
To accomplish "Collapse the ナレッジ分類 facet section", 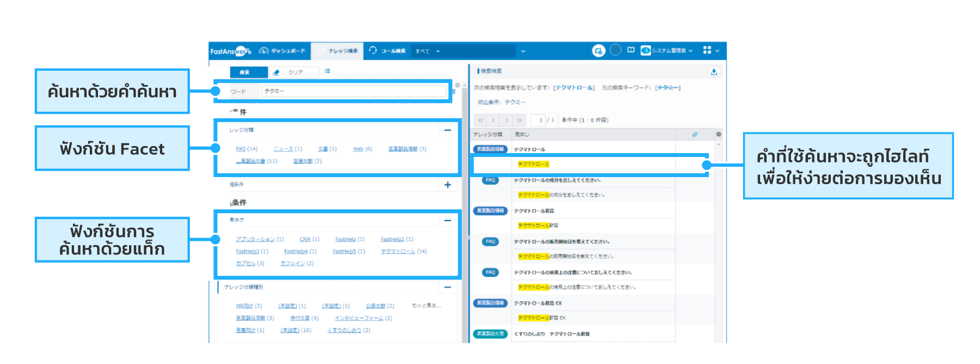I will click(x=448, y=130).
